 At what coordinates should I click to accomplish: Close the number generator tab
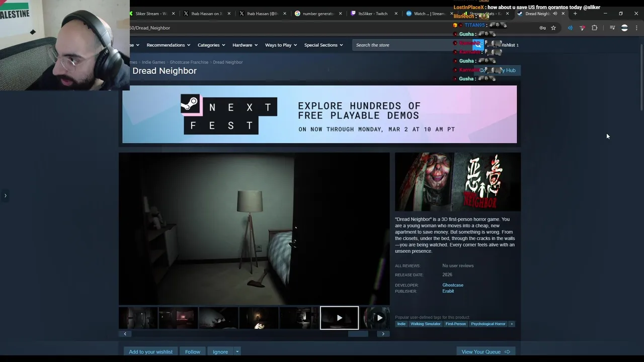pos(341,14)
